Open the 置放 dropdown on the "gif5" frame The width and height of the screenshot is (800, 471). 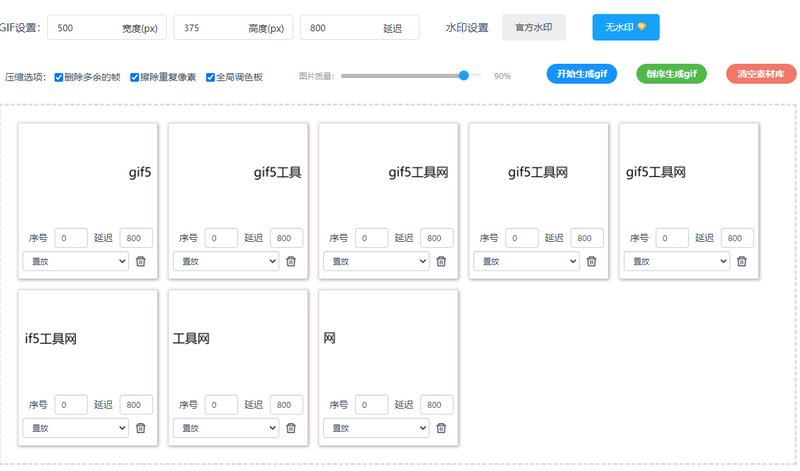pyautogui.click(x=76, y=261)
